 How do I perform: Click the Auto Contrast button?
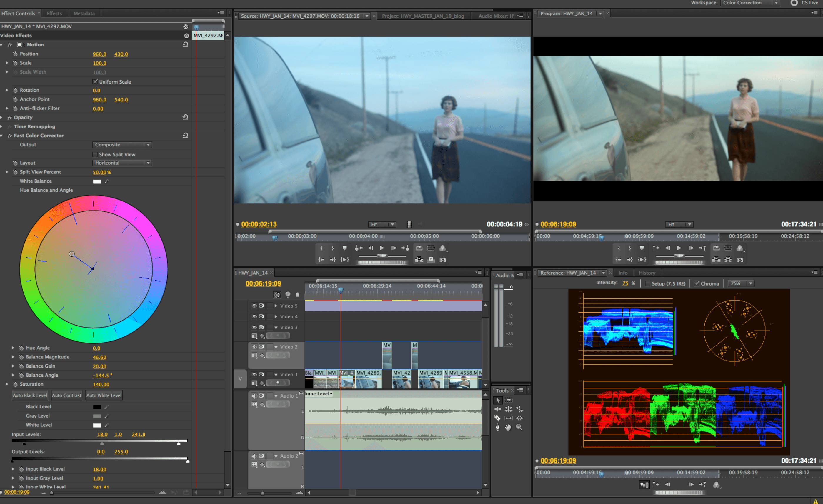[67, 395]
